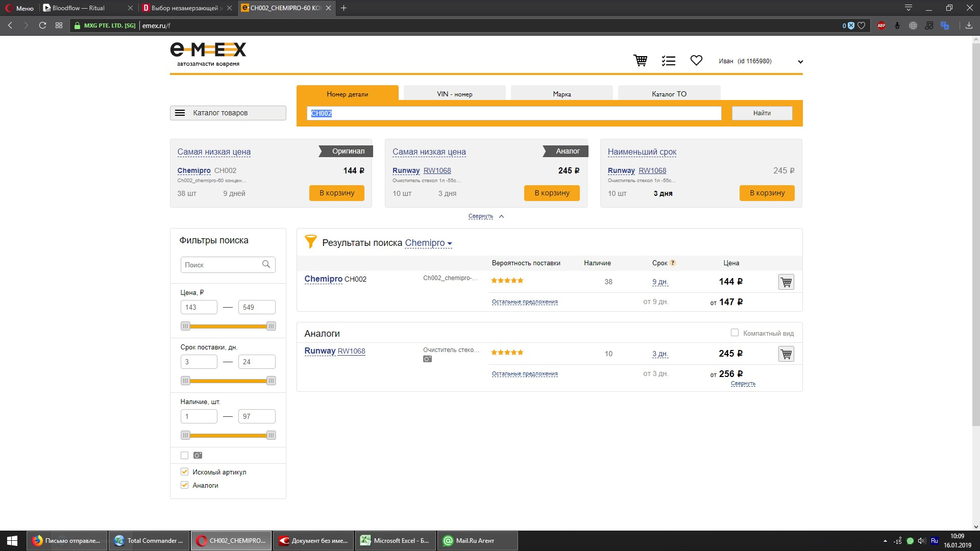Open favorites heart icon in header
The width and height of the screenshot is (980, 551).
(696, 60)
